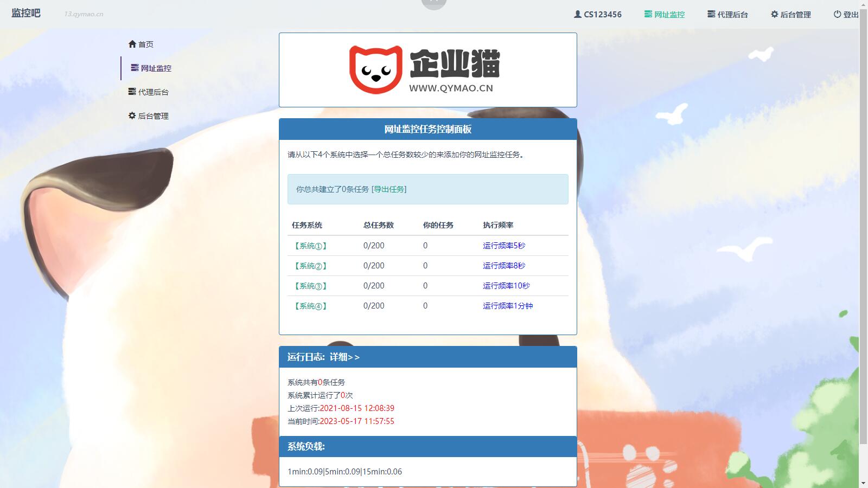
Task: Click the 网址监控 list icon in sidebar
Action: [135, 68]
